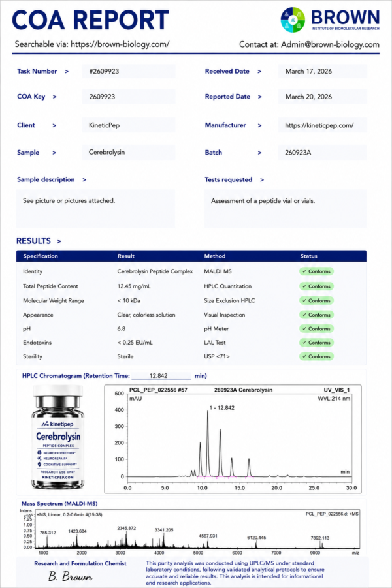Click the Method column header

(215, 256)
